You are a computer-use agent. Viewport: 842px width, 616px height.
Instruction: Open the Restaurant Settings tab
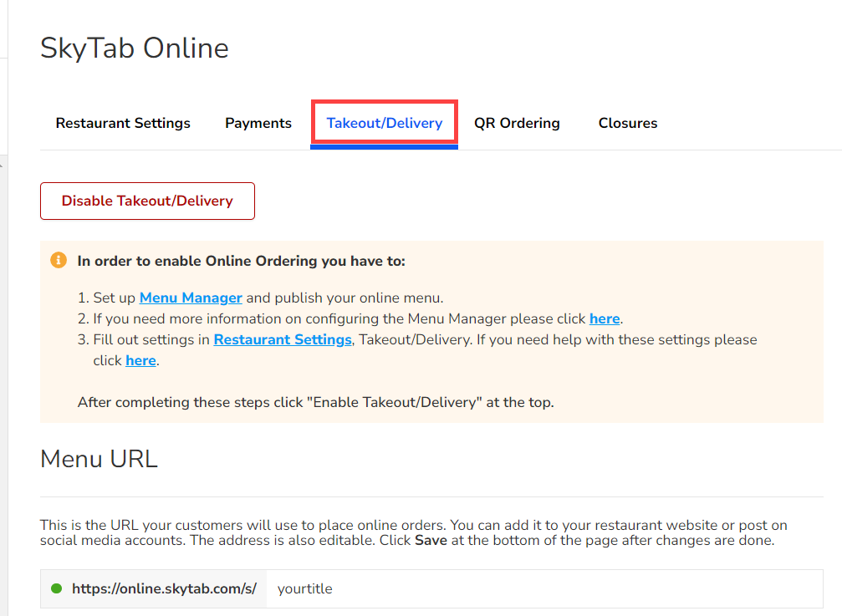123,123
